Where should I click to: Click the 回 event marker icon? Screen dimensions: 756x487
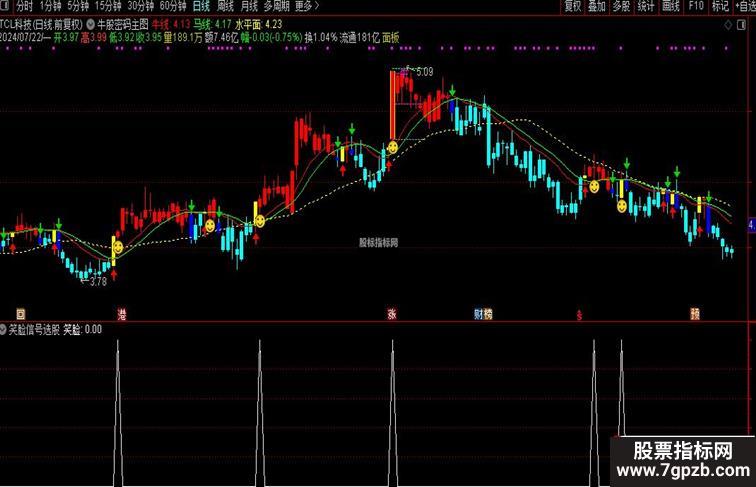pyautogui.click(x=21, y=314)
